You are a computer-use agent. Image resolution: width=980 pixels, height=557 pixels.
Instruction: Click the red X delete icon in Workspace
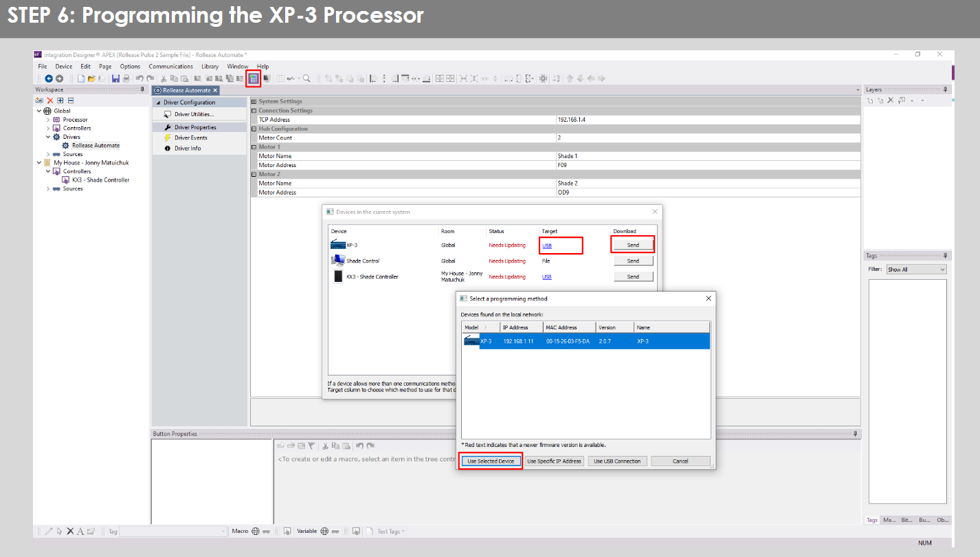[50, 100]
